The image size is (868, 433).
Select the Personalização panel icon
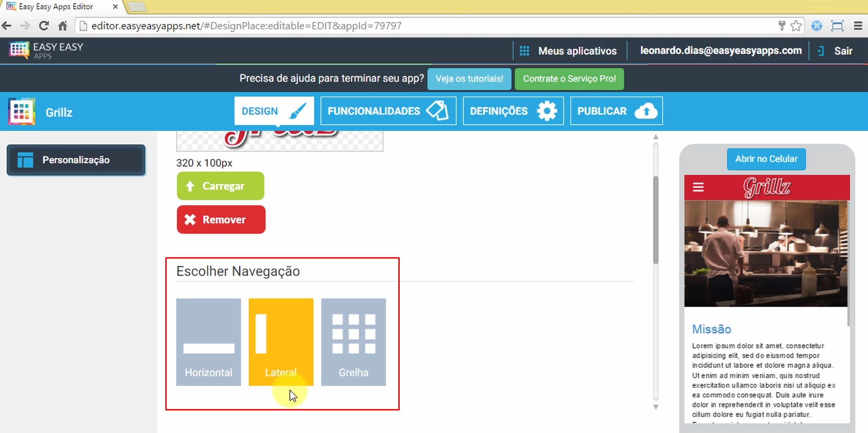25,160
